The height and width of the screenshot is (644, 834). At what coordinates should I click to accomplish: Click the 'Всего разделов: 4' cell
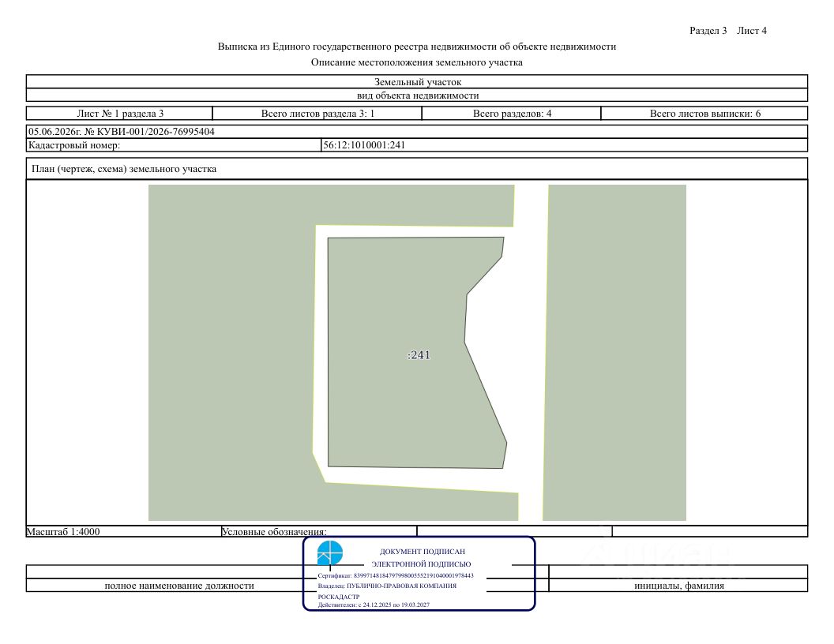512,113
